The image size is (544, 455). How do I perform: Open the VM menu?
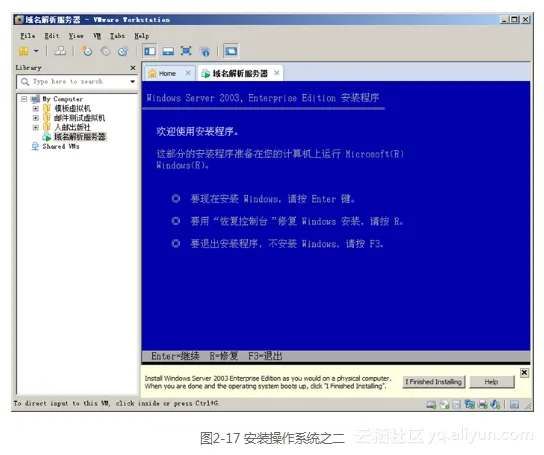pos(97,36)
